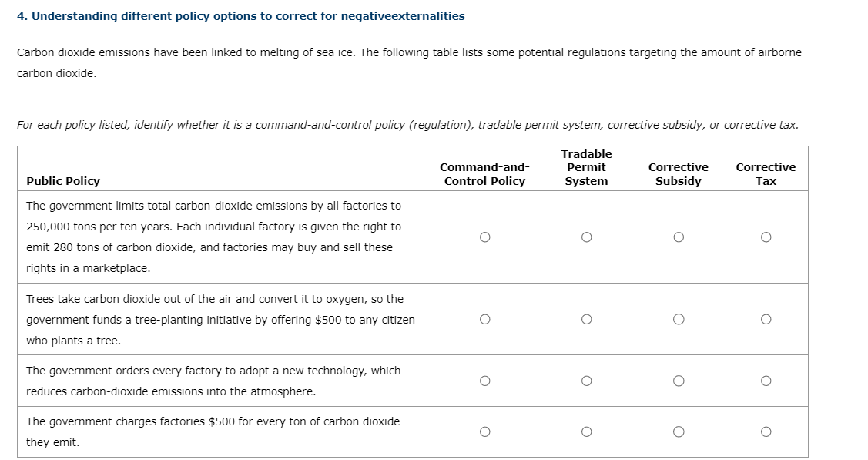The width and height of the screenshot is (868, 460).
Task: Select Tradable Permit System for the tree-planting initiative
Action: point(587,319)
